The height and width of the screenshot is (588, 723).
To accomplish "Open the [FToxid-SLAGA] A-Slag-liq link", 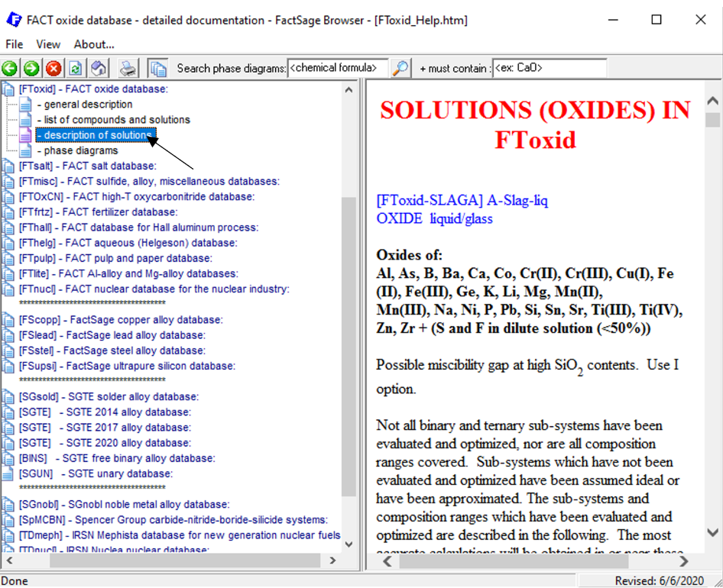I will [462, 200].
